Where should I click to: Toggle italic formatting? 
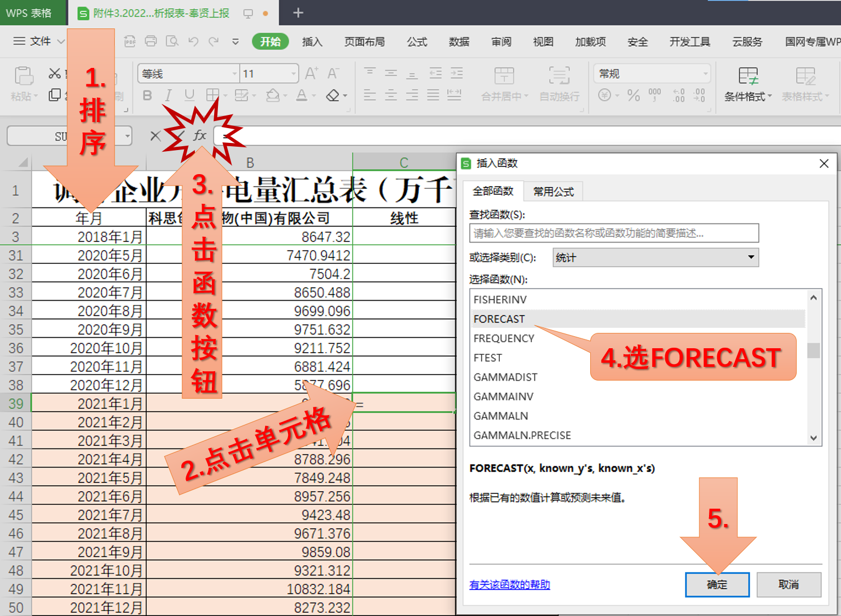pos(168,95)
